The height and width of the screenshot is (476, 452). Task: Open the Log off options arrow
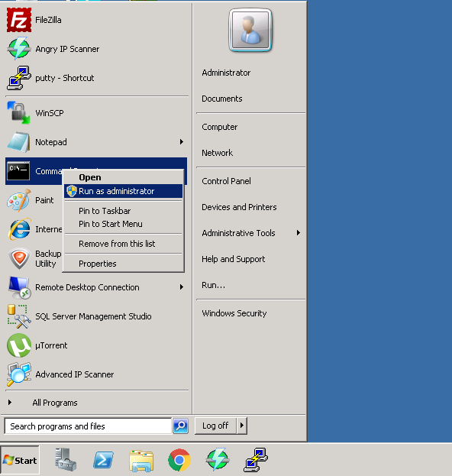pyautogui.click(x=242, y=426)
